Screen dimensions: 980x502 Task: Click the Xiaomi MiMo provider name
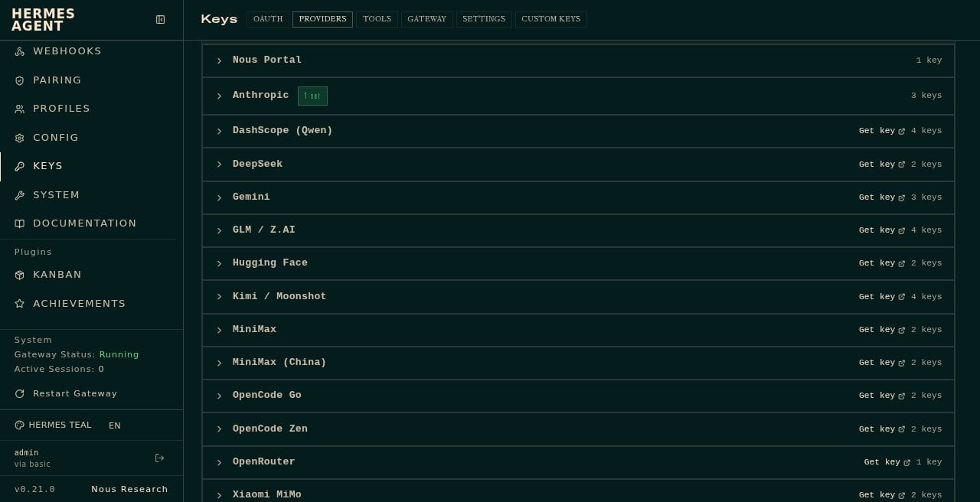coord(267,494)
